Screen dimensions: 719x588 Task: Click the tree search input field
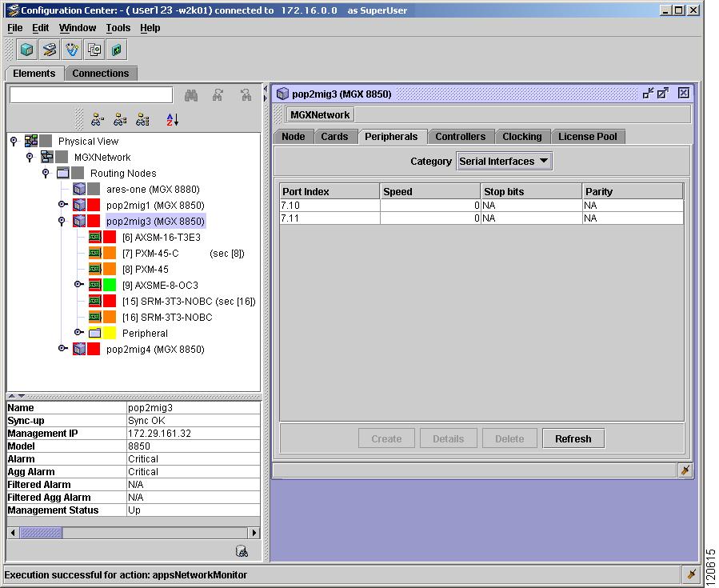click(x=91, y=95)
